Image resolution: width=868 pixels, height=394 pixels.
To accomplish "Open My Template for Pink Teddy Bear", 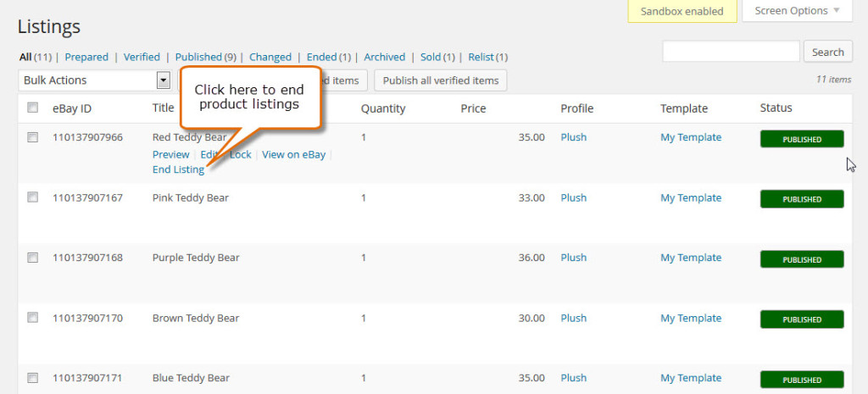I will point(691,198).
